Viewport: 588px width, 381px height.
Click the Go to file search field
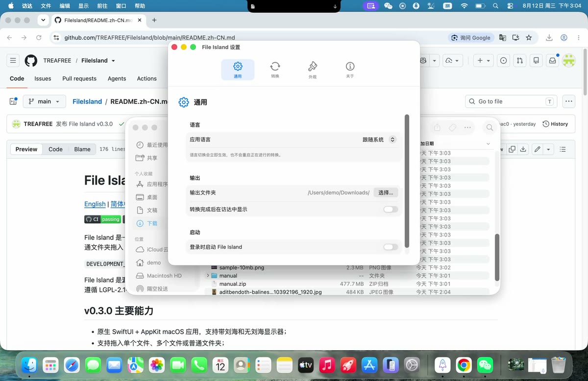[x=512, y=101]
